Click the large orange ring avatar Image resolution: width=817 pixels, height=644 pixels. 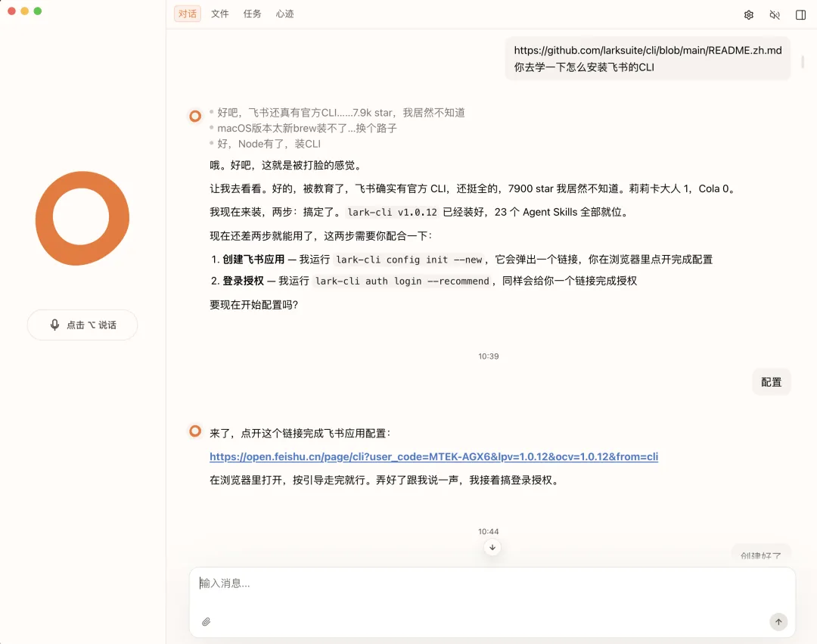[x=82, y=218]
